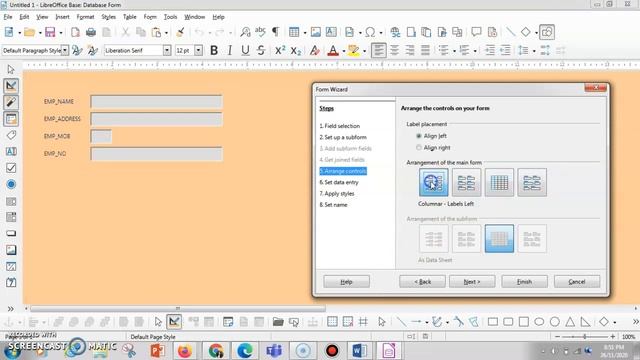Open Word from the taskbar

tap(359, 351)
